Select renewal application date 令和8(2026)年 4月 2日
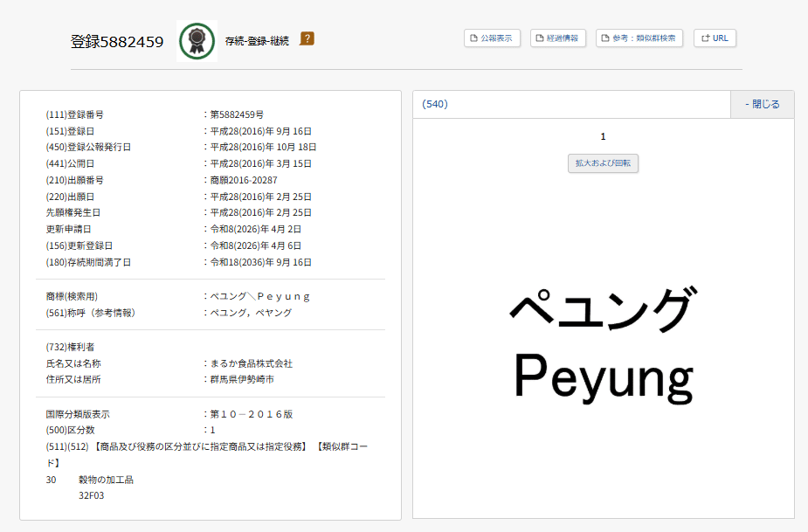808x532 pixels. coord(256,229)
